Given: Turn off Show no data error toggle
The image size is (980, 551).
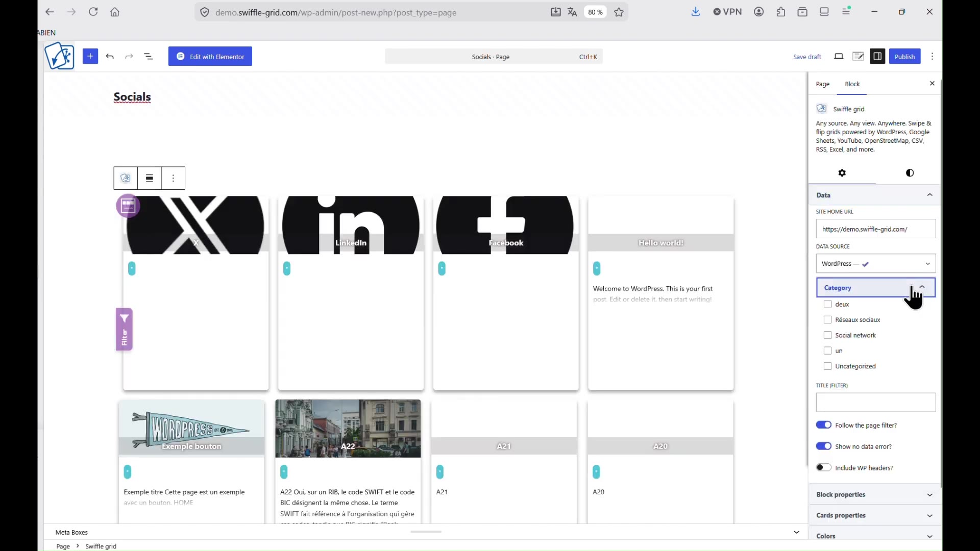Looking at the screenshot, I should coord(824,446).
